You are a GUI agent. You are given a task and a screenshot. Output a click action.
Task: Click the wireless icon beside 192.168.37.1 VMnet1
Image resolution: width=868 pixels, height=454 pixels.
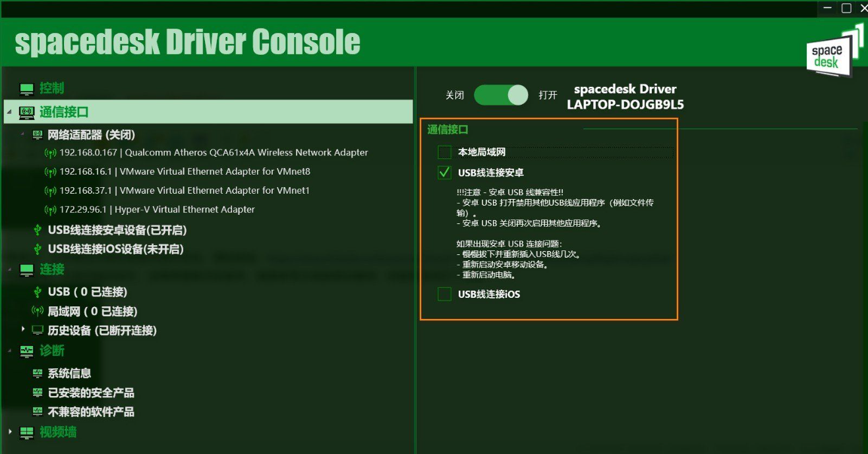pos(50,191)
